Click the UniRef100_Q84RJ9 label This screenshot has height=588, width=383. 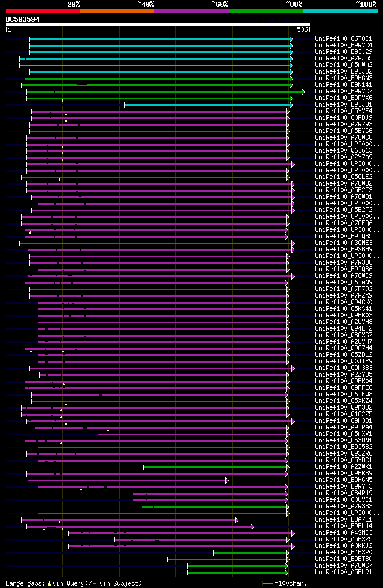point(344,493)
